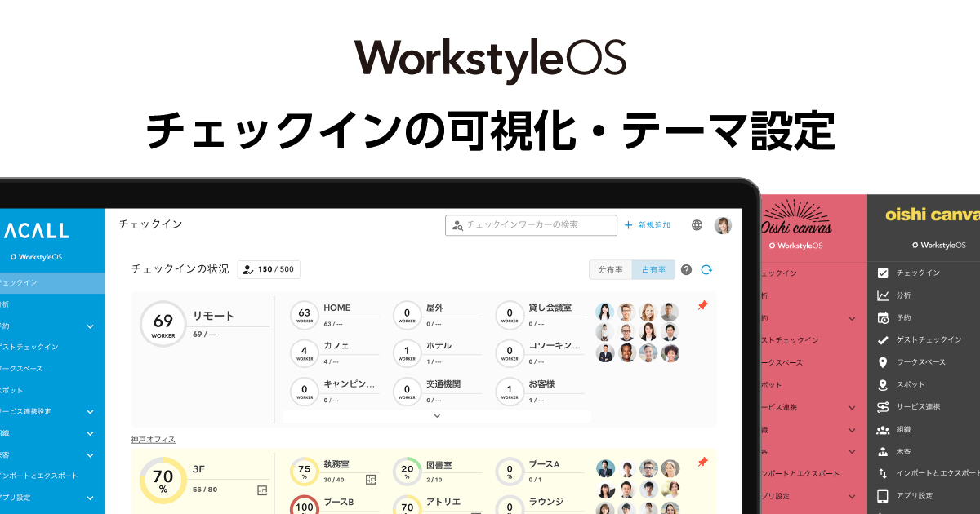Click the refresh check-in status icon
980x514 pixels.
point(706,269)
